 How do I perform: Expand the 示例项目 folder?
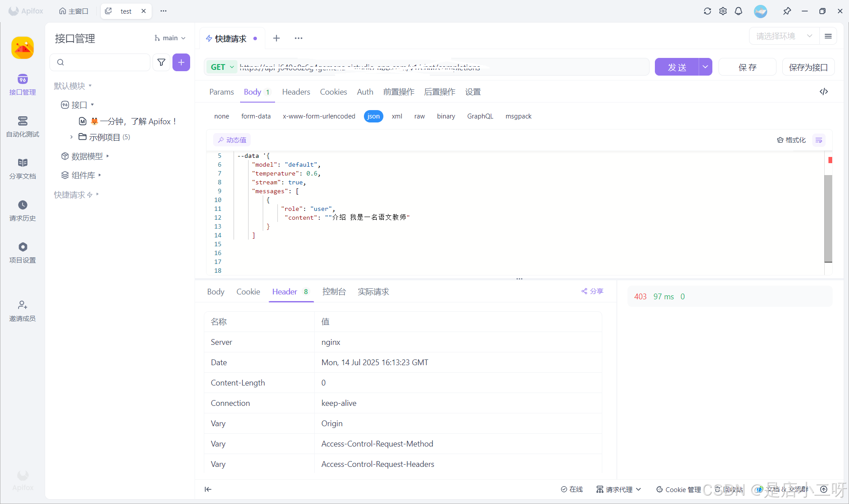tap(71, 137)
